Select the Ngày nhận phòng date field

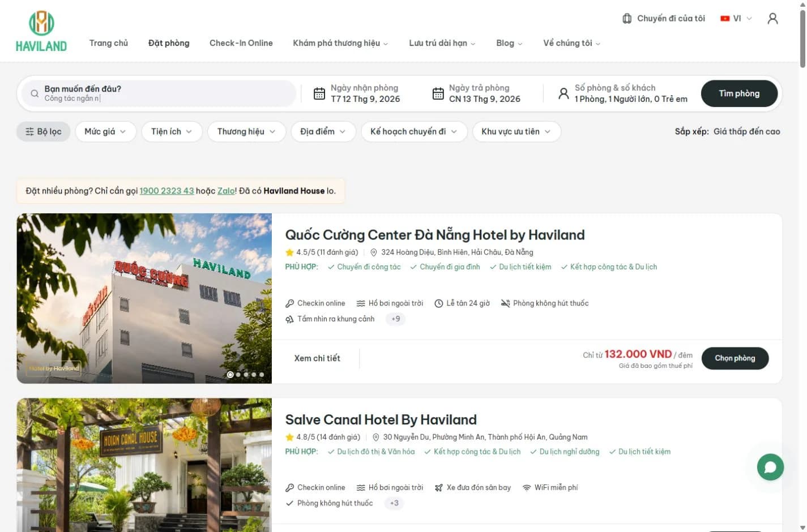click(x=365, y=93)
